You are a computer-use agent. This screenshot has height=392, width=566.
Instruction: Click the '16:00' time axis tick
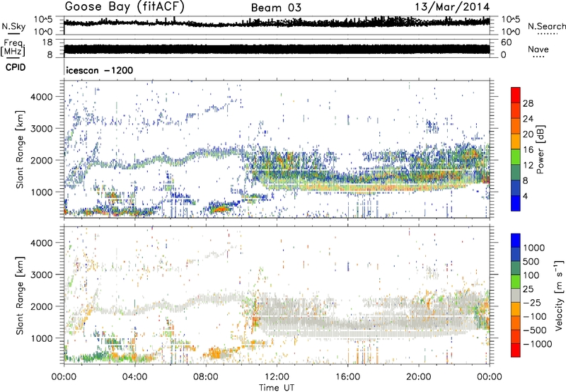pyautogui.click(x=347, y=377)
